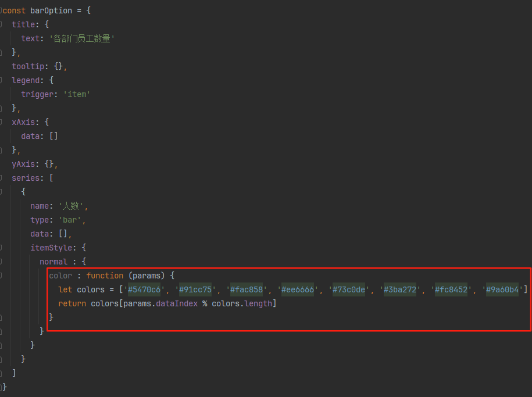Screen dimensions: 532x397
Task: Click the trigger property key
Action: [37, 94]
